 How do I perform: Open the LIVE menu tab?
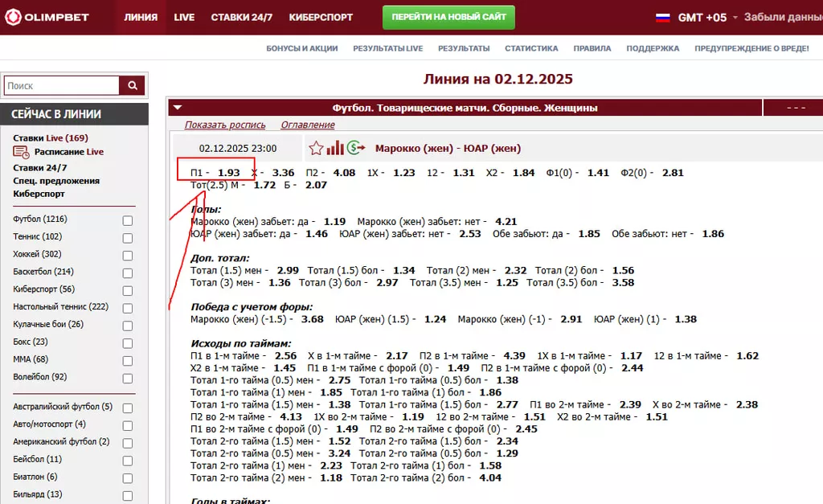(184, 17)
